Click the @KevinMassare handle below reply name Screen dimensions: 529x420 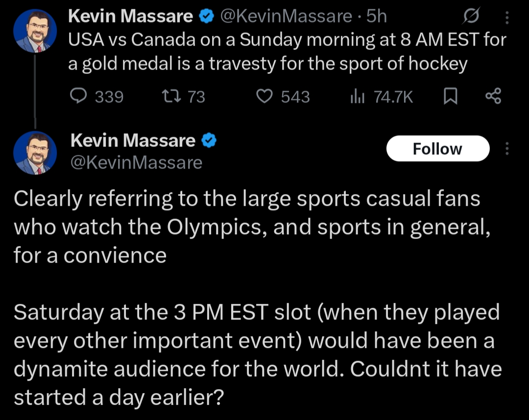136,162
